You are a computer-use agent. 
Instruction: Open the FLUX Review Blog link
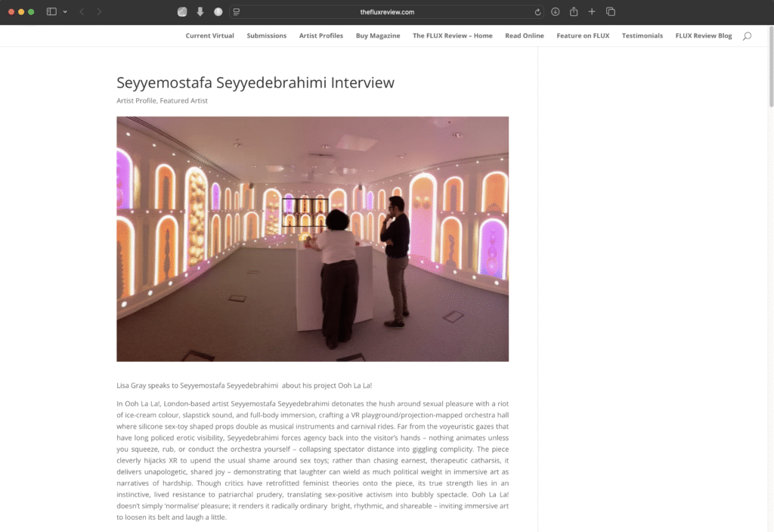point(704,36)
